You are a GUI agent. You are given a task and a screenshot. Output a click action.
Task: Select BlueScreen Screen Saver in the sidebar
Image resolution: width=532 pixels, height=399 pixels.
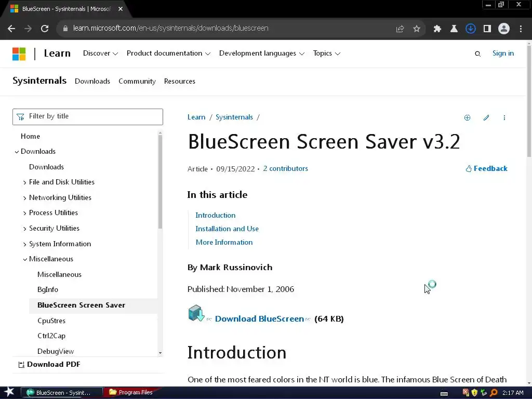click(x=82, y=305)
